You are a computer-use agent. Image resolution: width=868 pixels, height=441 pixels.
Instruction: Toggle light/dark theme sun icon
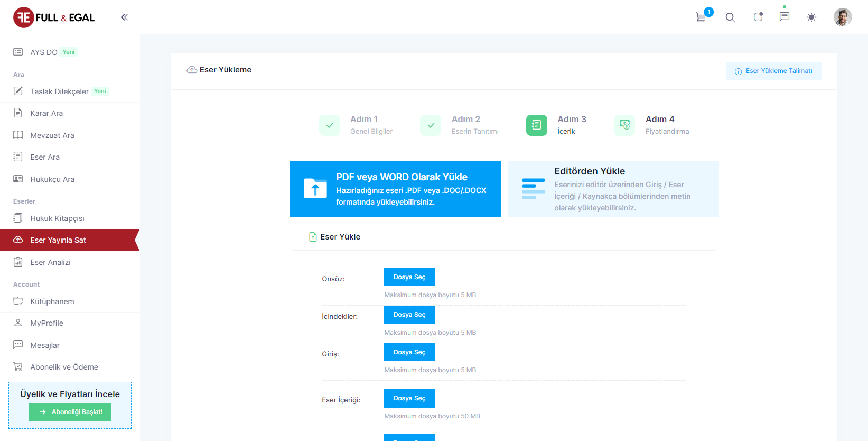pos(811,17)
